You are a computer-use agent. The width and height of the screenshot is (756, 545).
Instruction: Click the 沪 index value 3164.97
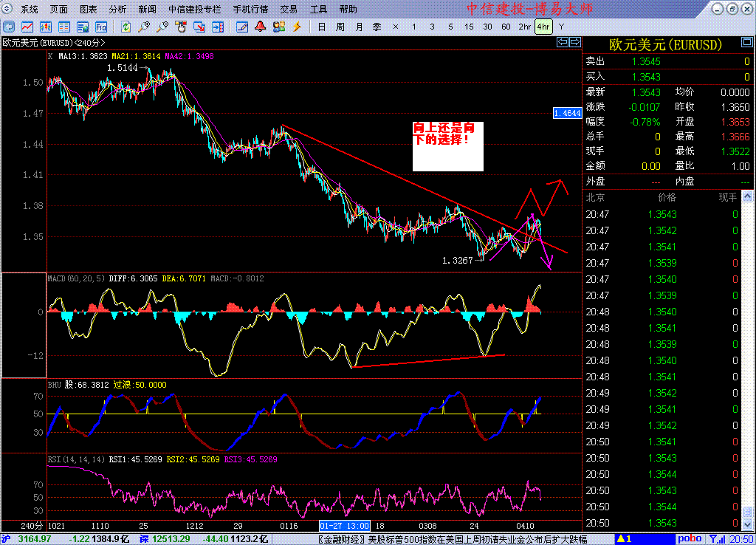click(x=35, y=539)
